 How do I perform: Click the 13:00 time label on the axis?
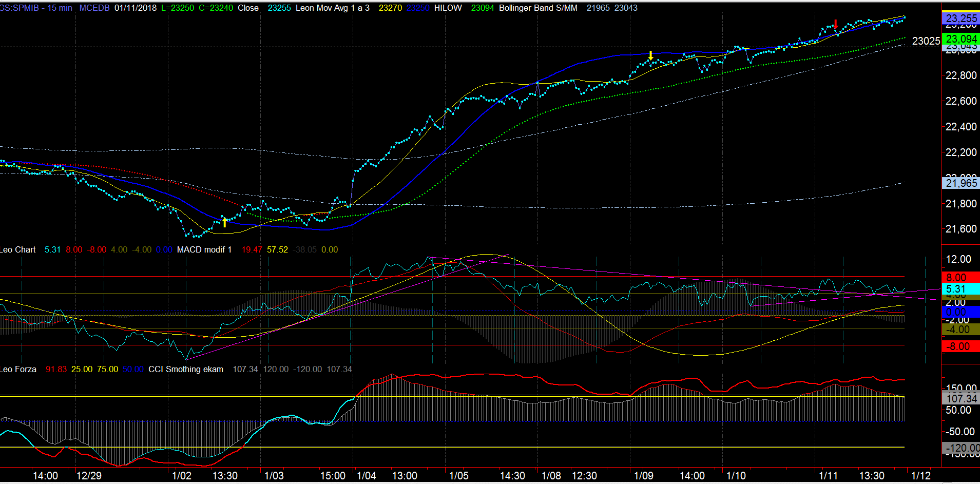coord(405,476)
